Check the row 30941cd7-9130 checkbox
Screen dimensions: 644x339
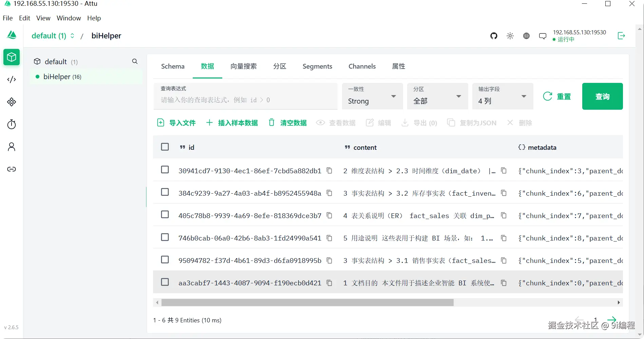tap(165, 169)
